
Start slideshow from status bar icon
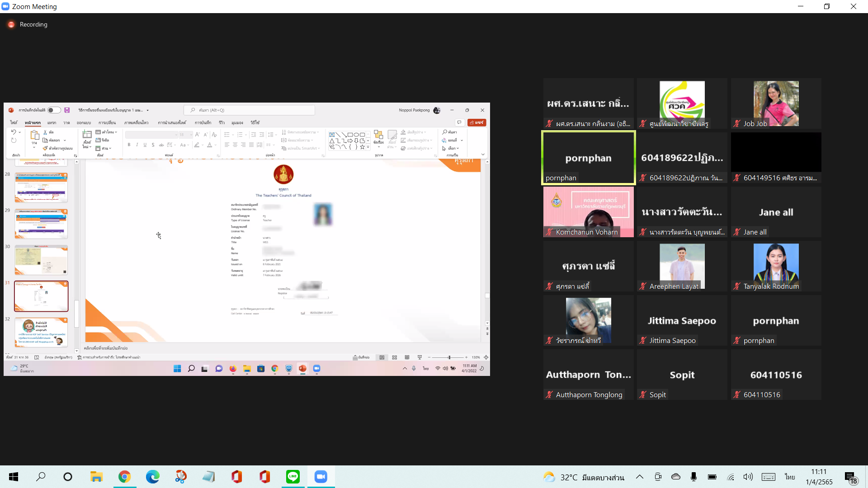pyautogui.click(x=420, y=357)
